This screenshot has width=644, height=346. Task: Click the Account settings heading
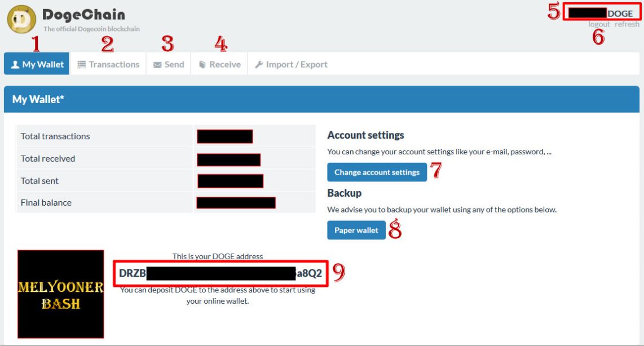click(365, 135)
